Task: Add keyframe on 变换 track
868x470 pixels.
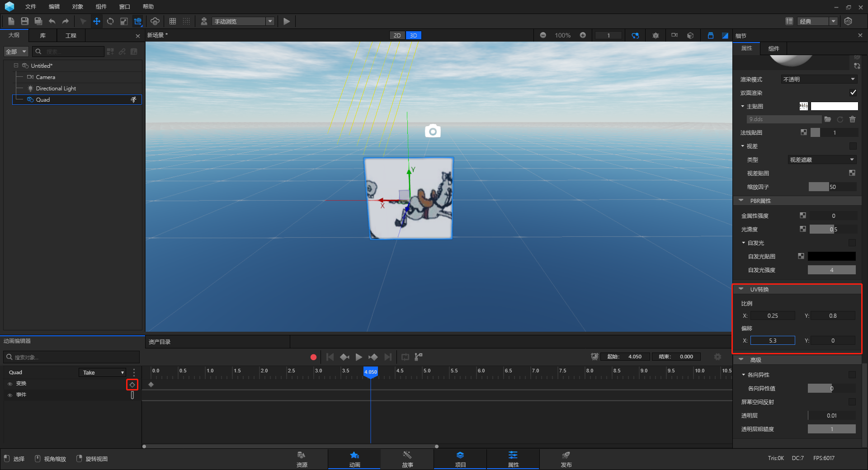Action: [132, 385]
